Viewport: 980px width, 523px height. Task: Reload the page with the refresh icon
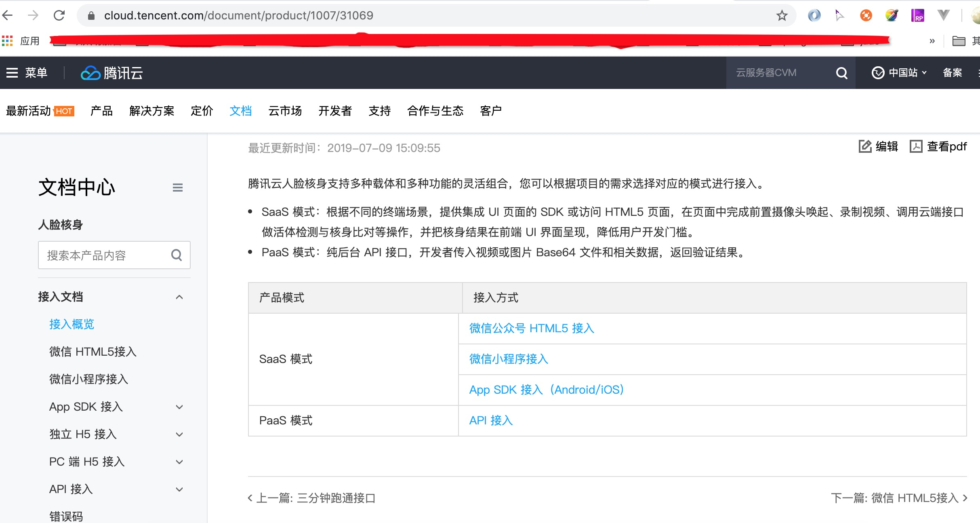pos(59,15)
